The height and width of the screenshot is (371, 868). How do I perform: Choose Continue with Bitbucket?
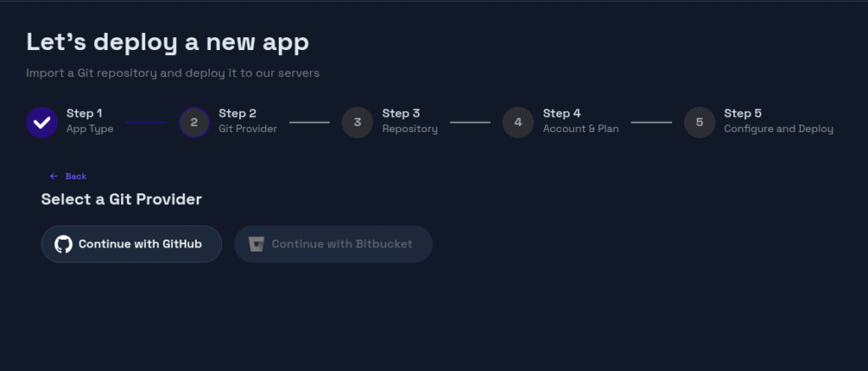coord(342,244)
